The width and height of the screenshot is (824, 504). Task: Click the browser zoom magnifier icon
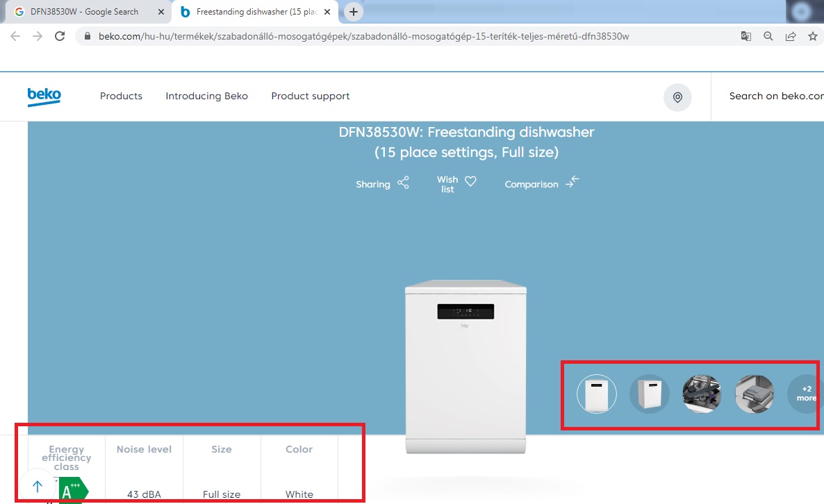768,36
